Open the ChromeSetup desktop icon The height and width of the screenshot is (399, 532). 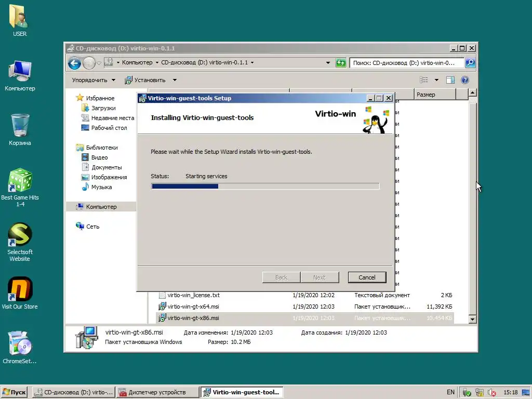(x=20, y=348)
